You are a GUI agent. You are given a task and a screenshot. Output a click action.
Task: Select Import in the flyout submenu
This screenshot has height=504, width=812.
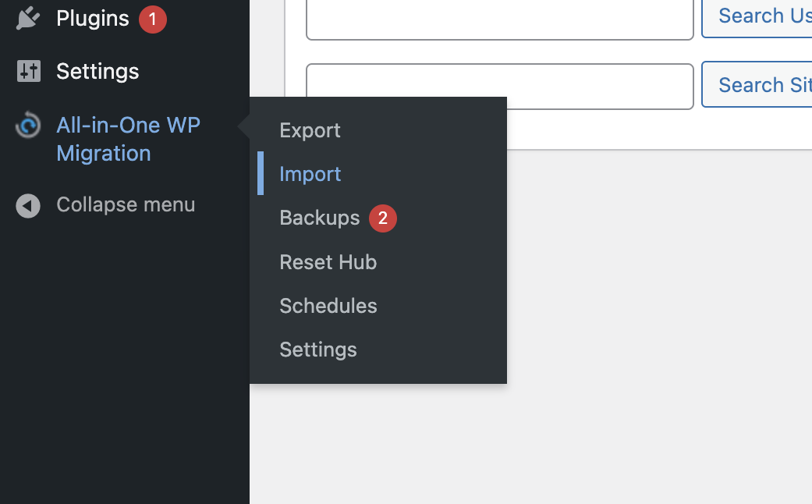tap(310, 174)
